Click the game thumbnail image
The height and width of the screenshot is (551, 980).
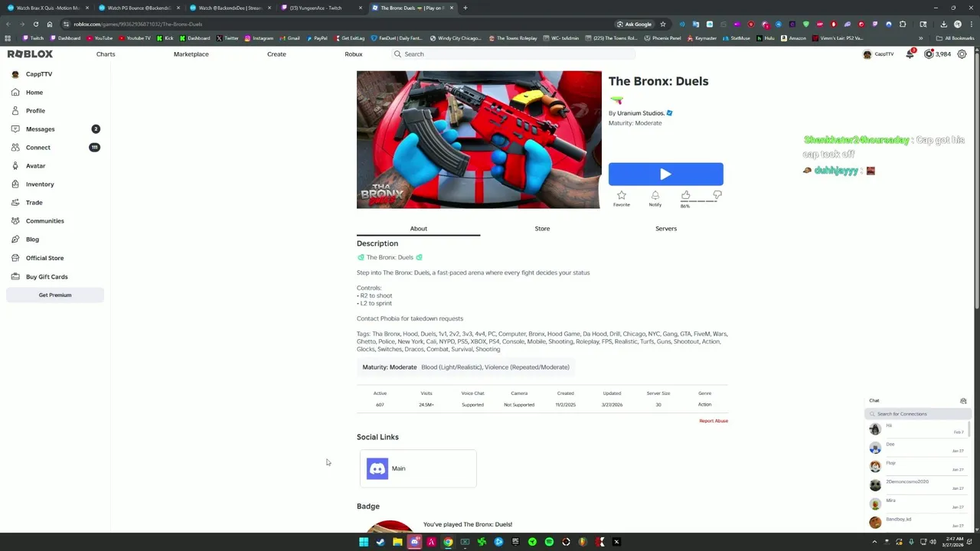click(x=479, y=139)
